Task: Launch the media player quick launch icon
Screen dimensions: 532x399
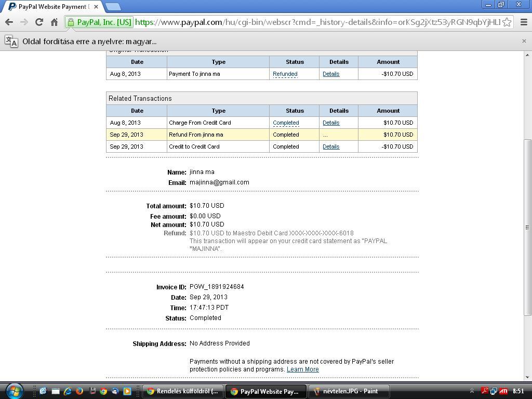Action: 127,391
